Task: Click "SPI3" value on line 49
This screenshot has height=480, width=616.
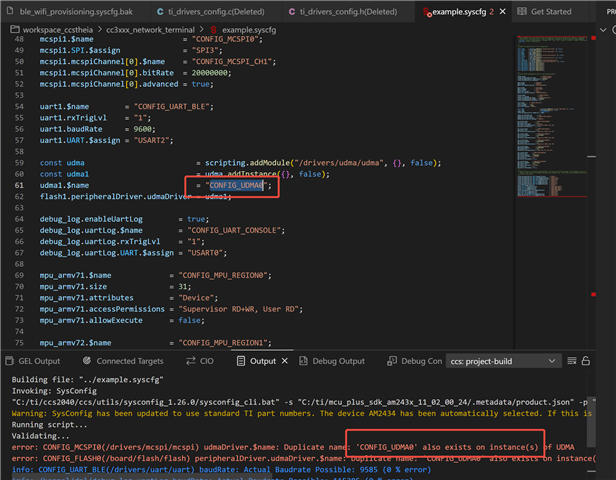Action: click(205, 50)
